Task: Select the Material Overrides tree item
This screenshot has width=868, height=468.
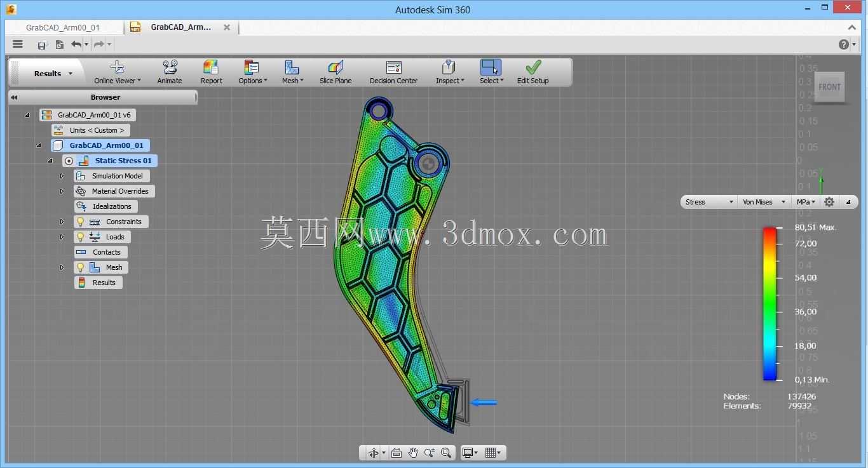Action: click(x=114, y=191)
